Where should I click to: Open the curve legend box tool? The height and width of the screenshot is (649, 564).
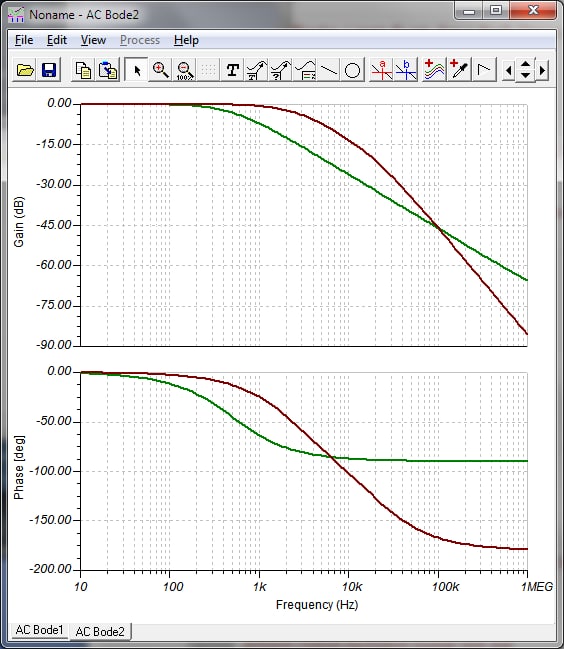pos(305,70)
